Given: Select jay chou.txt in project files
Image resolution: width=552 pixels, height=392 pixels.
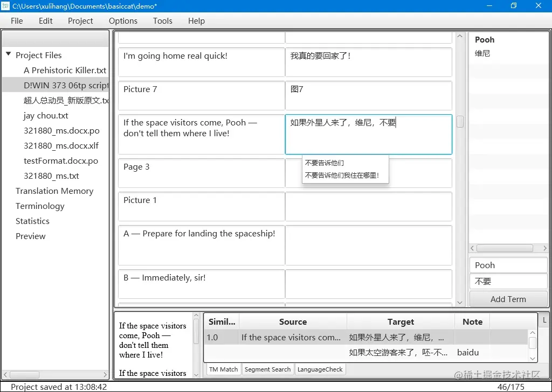Looking at the screenshot, I should (46, 116).
